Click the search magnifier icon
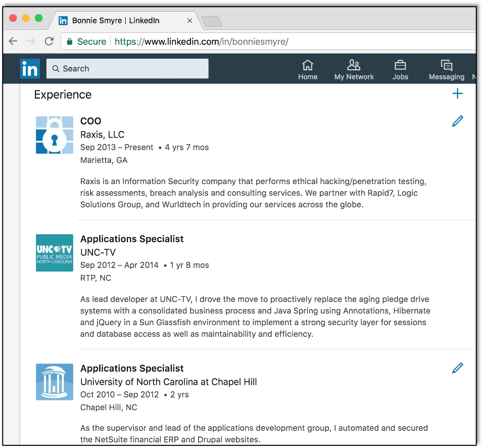 (x=56, y=68)
